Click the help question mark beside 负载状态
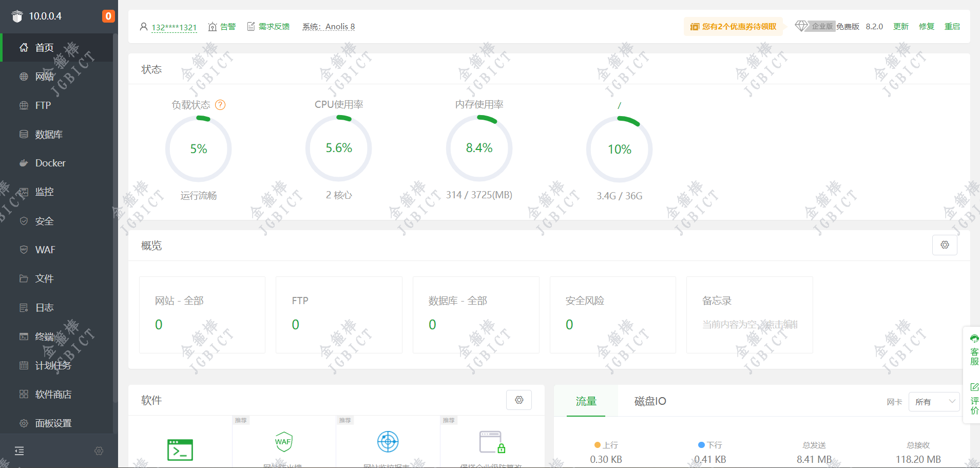 220,105
